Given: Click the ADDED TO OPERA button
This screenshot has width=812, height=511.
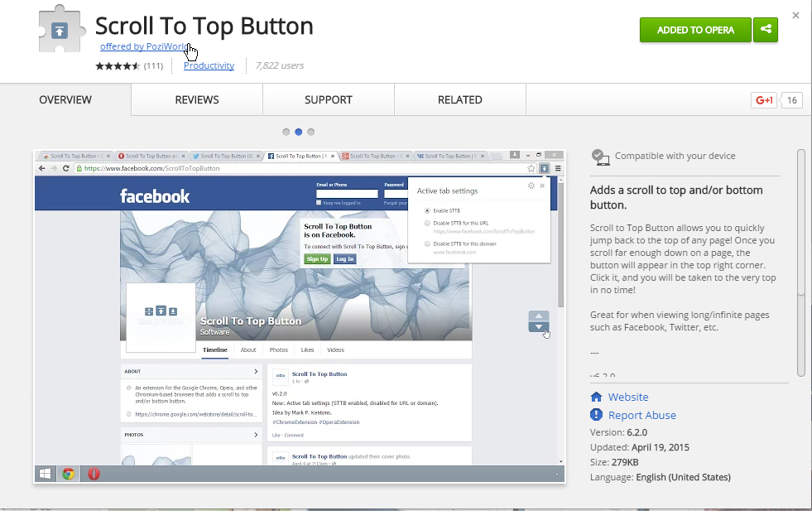Looking at the screenshot, I should (x=695, y=30).
